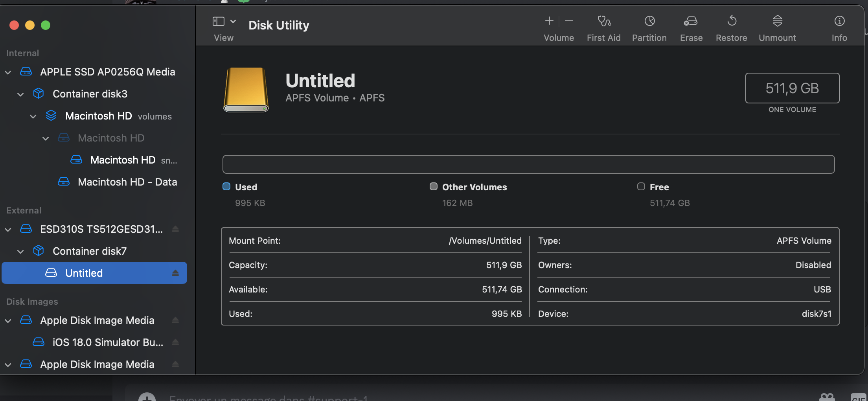This screenshot has height=401, width=868.
Task: Click the iOS 18.0 Simulator drive icon
Action: pos(39,342)
